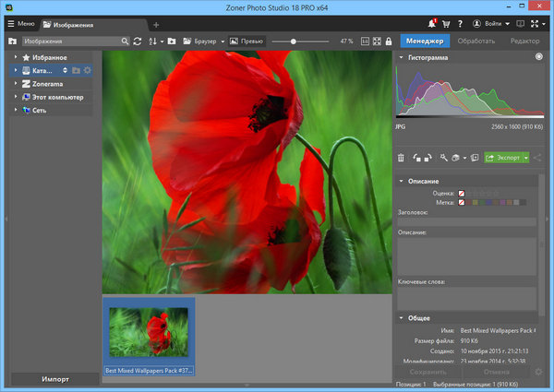Viewport: 554px width, 392px height.
Task: Click the wrench quick-fix tools icon
Action: coord(444,158)
